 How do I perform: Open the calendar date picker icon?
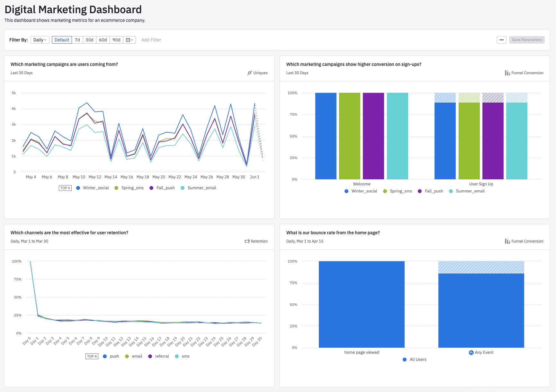(x=128, y=40)
